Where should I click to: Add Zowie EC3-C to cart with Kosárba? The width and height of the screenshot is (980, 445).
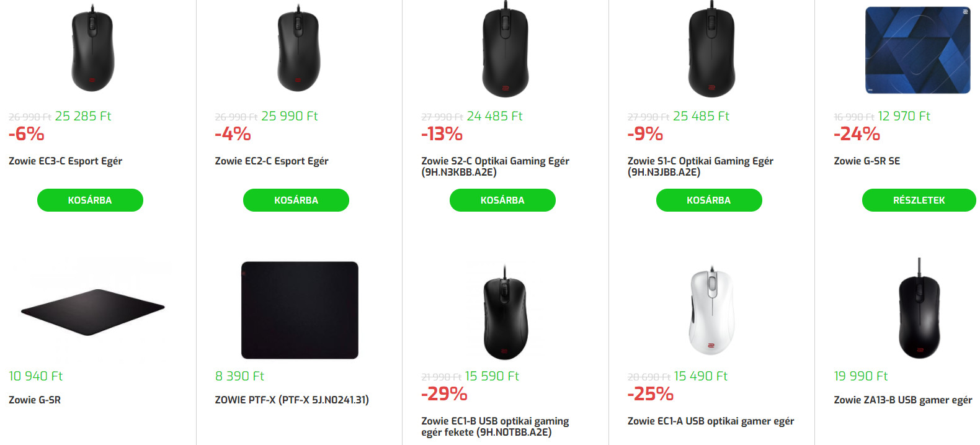click(90, 200)
